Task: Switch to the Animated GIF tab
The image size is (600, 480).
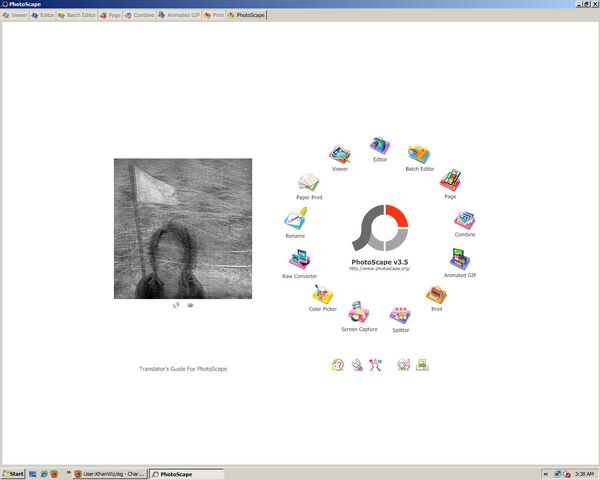Action: pyautogui.click(x=179, y=15)
